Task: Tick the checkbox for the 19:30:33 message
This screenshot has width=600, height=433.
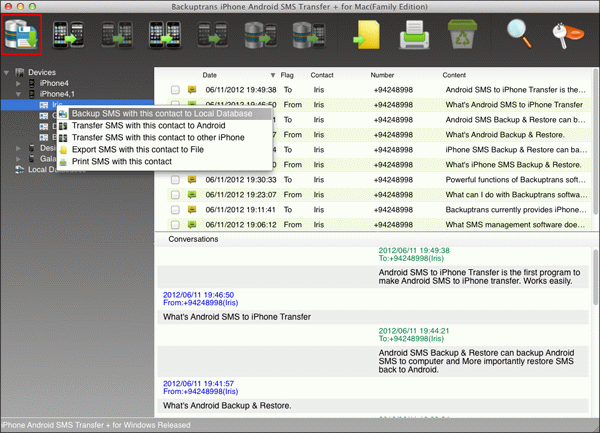Action: point(175,180)
